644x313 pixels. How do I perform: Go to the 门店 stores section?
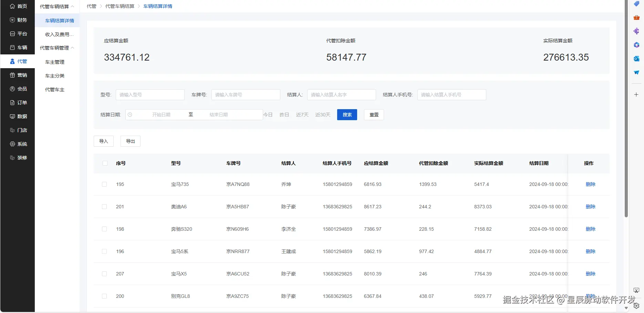pyautogui.click(x=18, y=130)
